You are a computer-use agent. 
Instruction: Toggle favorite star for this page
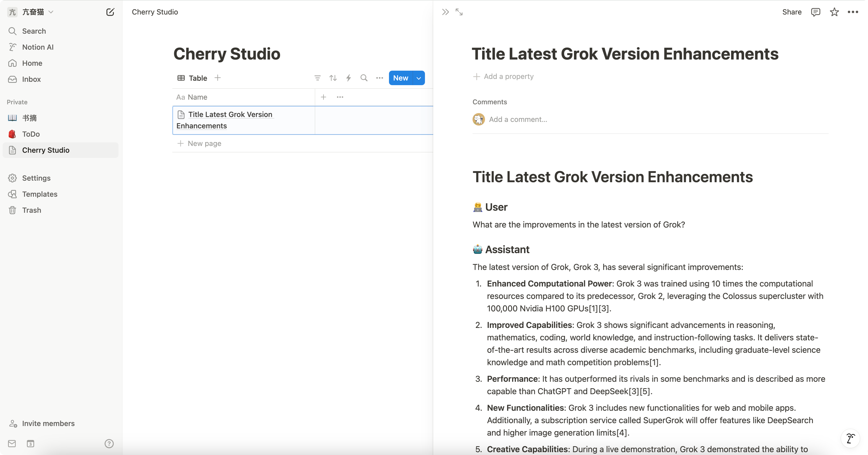(x=834, y=12)
